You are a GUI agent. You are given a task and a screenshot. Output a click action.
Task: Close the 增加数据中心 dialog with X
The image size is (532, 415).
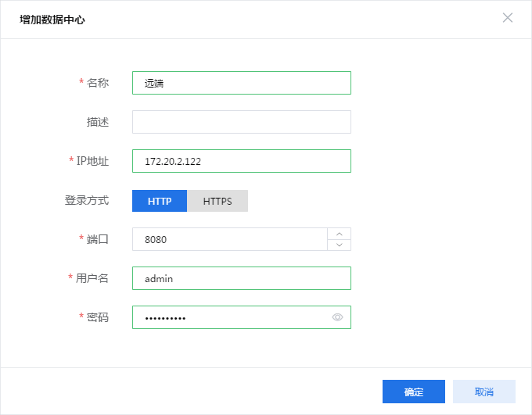(x=508, y=18)
